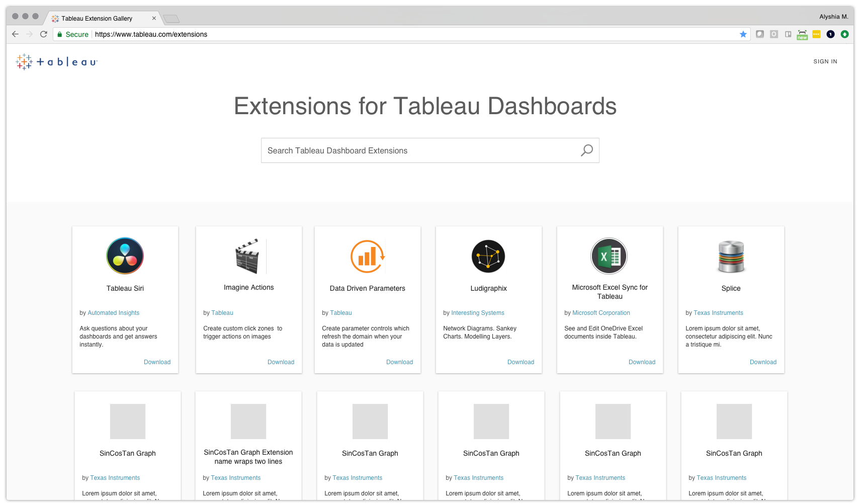
Task: Open the Ludigraphix network icon
Action: tap(488, 256)
